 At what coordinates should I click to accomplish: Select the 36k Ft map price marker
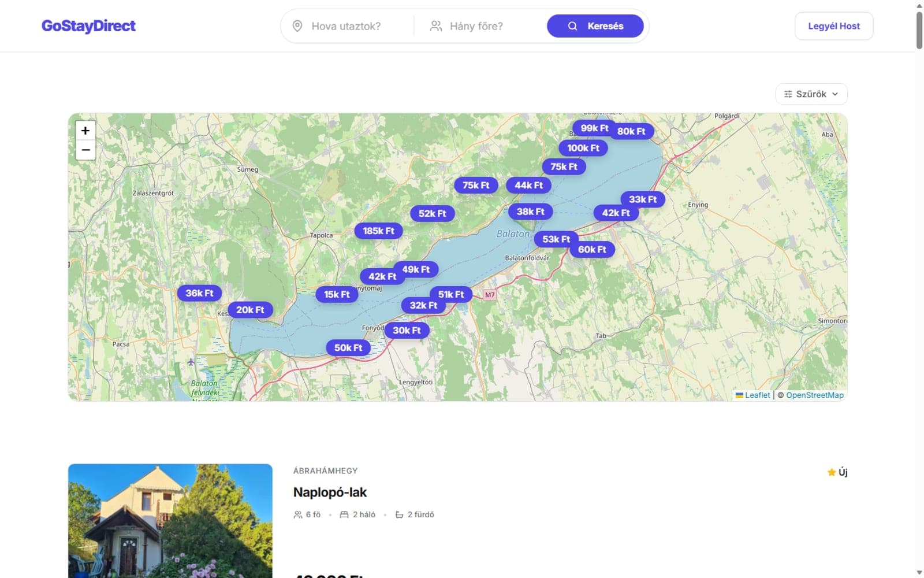click(199, 294)
